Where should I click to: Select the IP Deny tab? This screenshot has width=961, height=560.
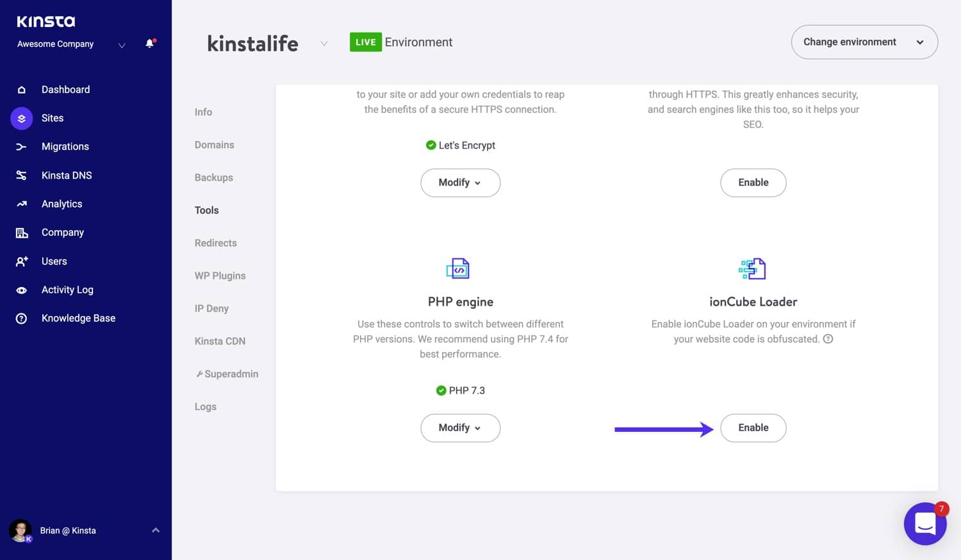211,308
